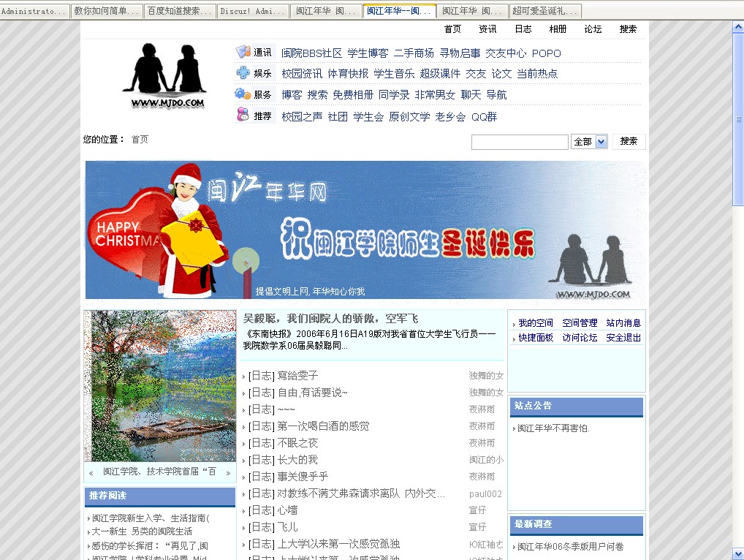Click the 通讯 category icon
This screenshot has width=744, height=560.
coord(243,52)
